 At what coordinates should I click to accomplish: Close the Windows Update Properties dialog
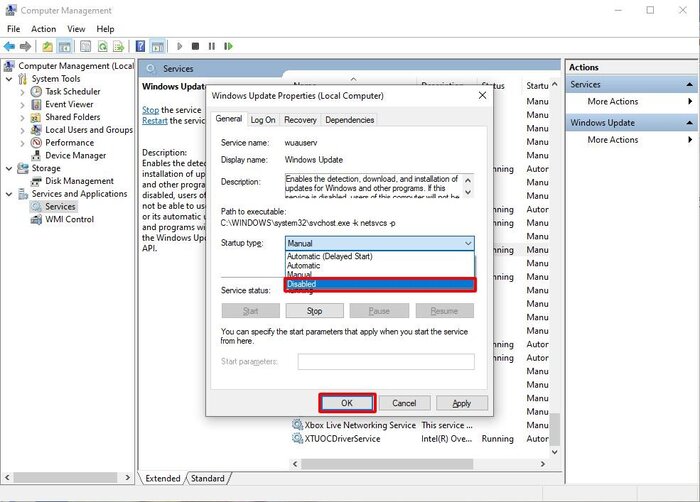click(482, 96)
